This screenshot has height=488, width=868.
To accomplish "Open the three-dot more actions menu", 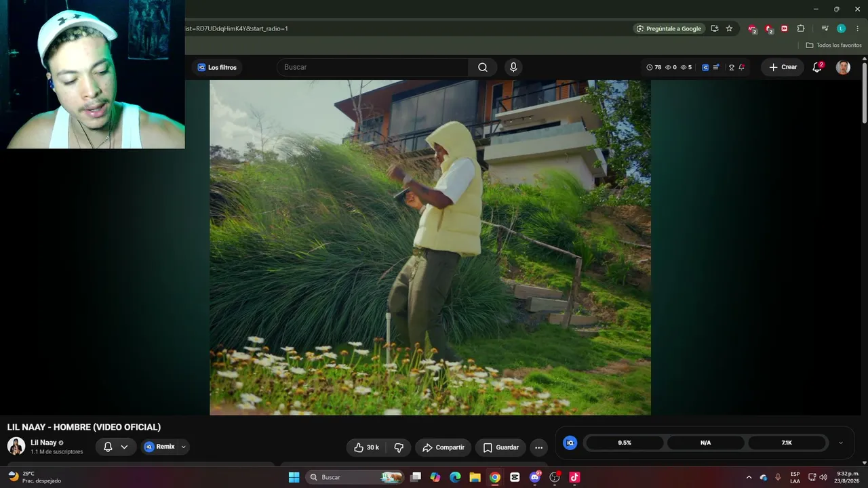I will (x=538, y=447).
